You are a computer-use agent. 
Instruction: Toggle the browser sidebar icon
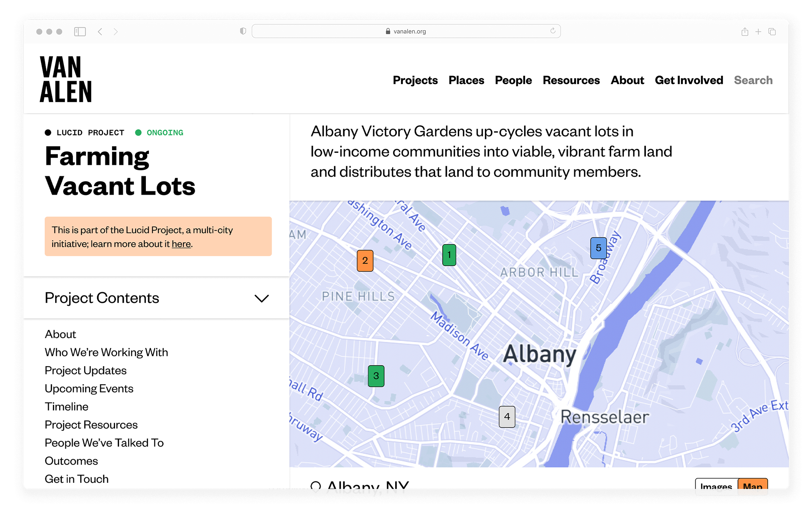click(80, 31)
